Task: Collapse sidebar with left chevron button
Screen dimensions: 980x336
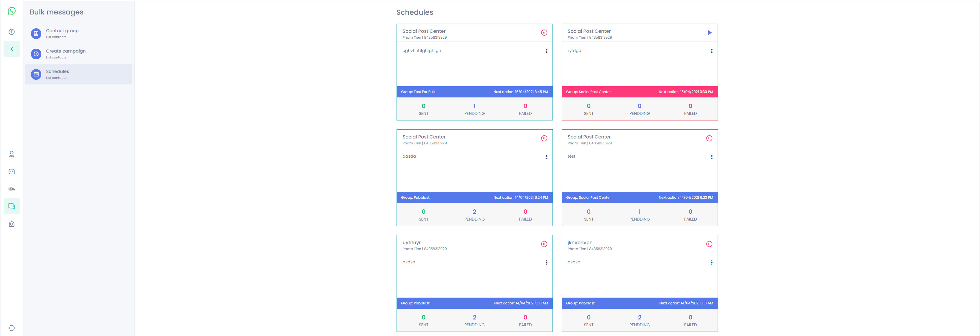Action: point(12,49)
